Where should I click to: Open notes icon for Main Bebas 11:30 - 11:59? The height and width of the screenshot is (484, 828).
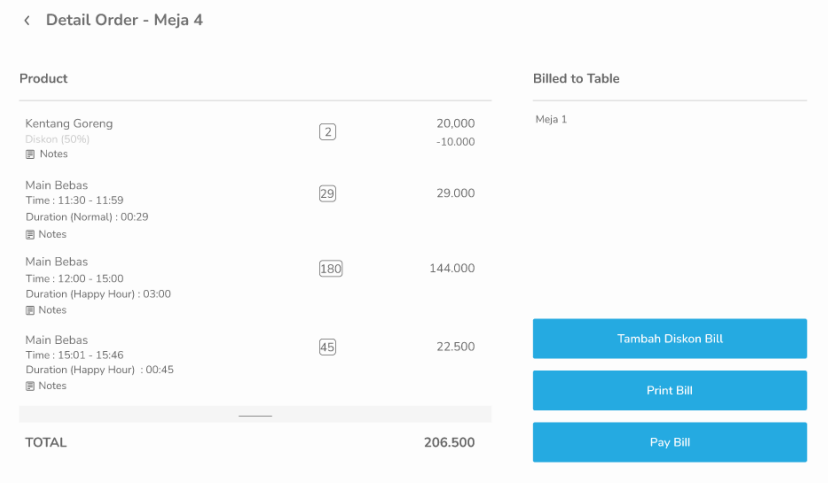coord(30,235)
